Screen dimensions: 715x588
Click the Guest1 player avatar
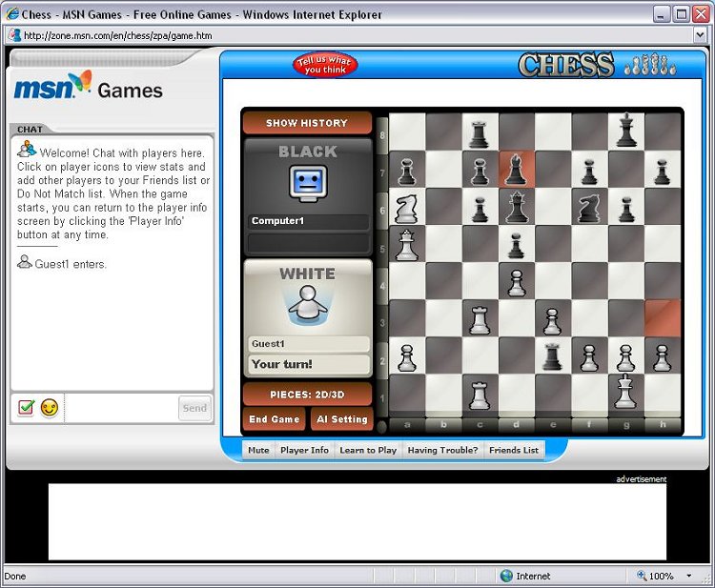(x=308, y=305)
